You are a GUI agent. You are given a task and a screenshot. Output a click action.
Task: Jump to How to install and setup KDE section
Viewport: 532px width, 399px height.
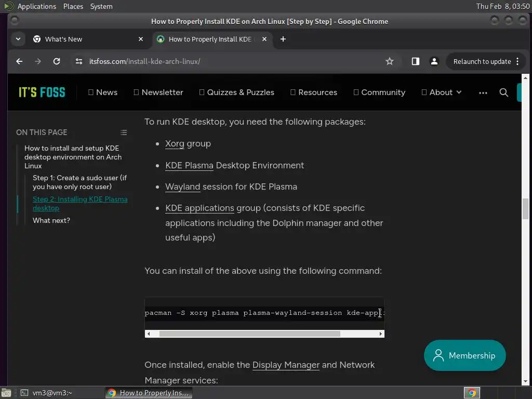pyautogui.click(x=73, y=157)
